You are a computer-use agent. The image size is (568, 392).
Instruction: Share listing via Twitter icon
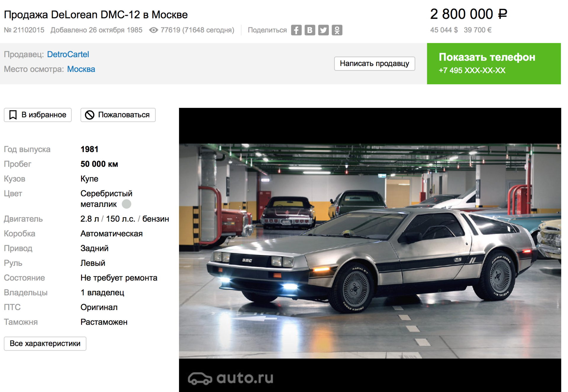coord(323,30)
